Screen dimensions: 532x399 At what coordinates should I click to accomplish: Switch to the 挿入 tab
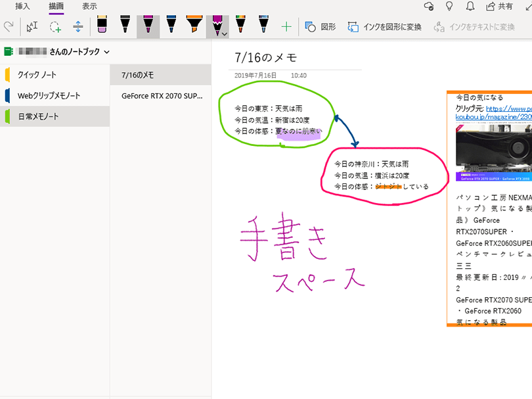point(23,6)
